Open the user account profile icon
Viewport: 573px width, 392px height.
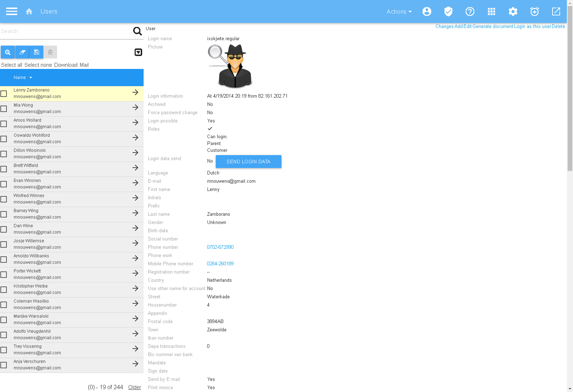pyautogui.click(x=427, y=11)
